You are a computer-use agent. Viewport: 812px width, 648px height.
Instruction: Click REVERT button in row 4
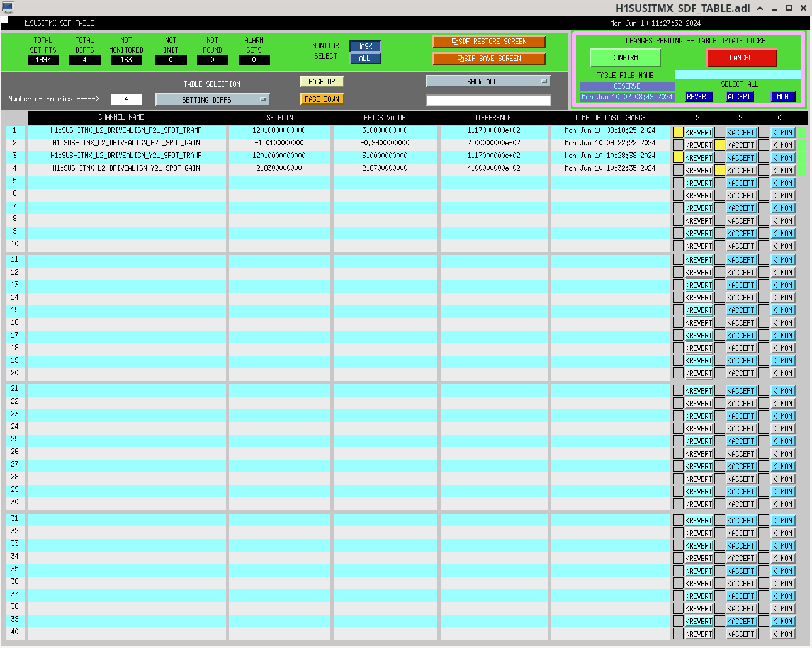699,171
